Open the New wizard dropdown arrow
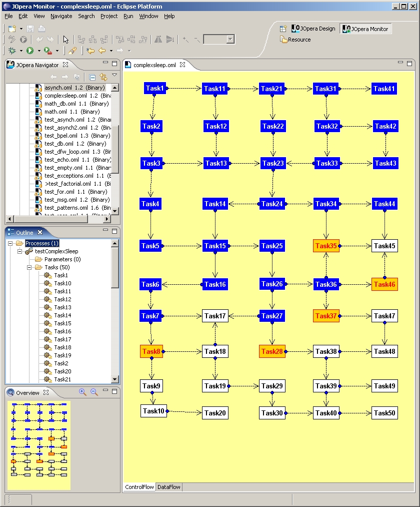The image size is (420, 507). tap(21, 29)
